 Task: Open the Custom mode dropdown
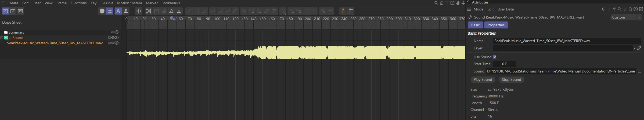[x=626, y=17]
